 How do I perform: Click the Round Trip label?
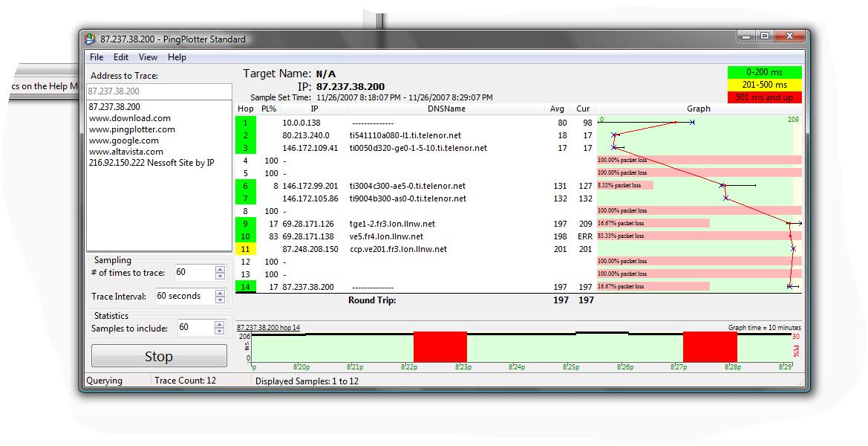tap(372, 300)
